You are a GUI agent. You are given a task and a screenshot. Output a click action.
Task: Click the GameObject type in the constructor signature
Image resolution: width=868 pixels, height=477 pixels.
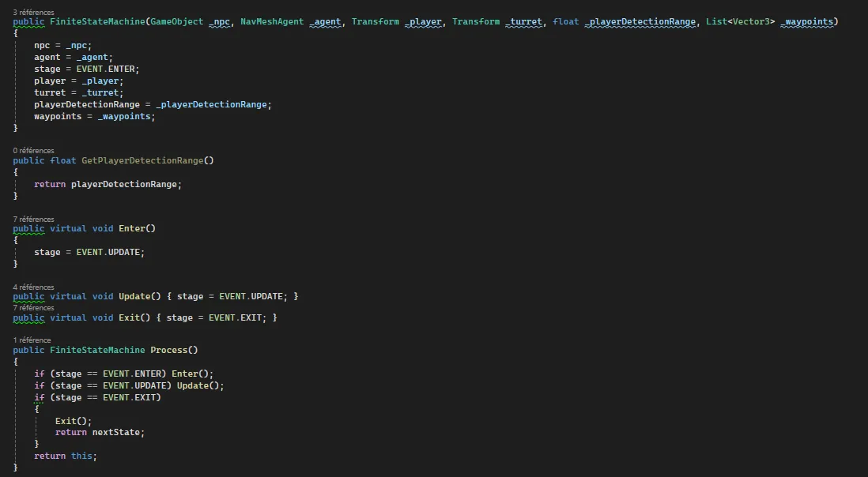[x=177, y=21]
